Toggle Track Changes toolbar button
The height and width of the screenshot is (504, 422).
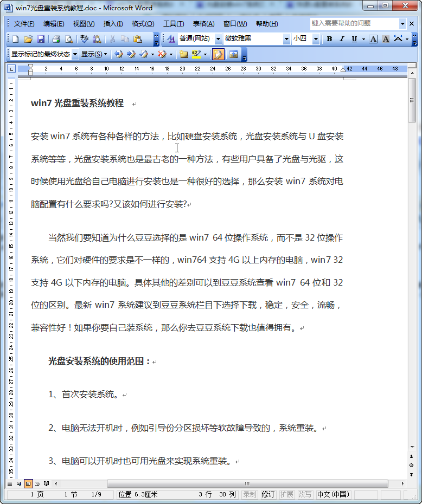click(x=218, y=54)
